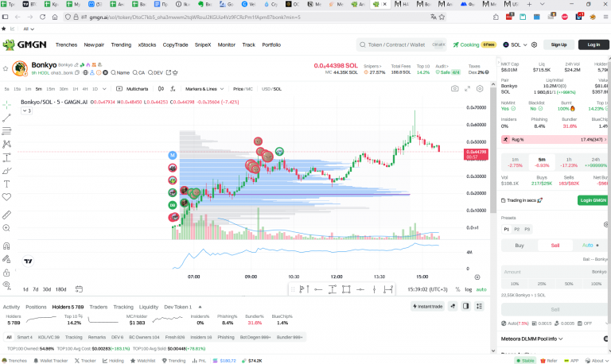Screen dimensions: 611x364
Task: Copy the oha3...bonk contract address
Action: 76,72
